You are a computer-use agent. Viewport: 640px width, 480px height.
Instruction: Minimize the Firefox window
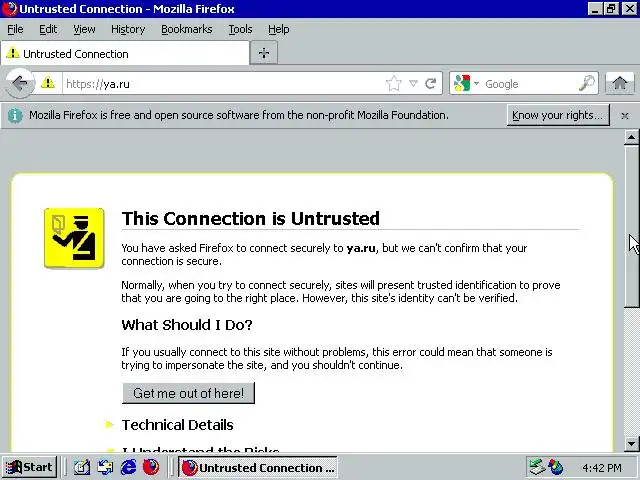595,9
